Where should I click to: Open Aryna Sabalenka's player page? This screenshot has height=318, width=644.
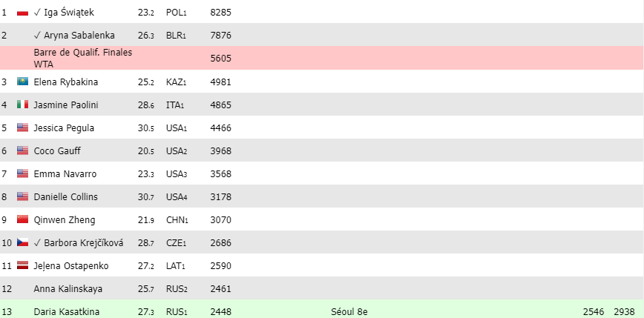click(x=79, y=36)
